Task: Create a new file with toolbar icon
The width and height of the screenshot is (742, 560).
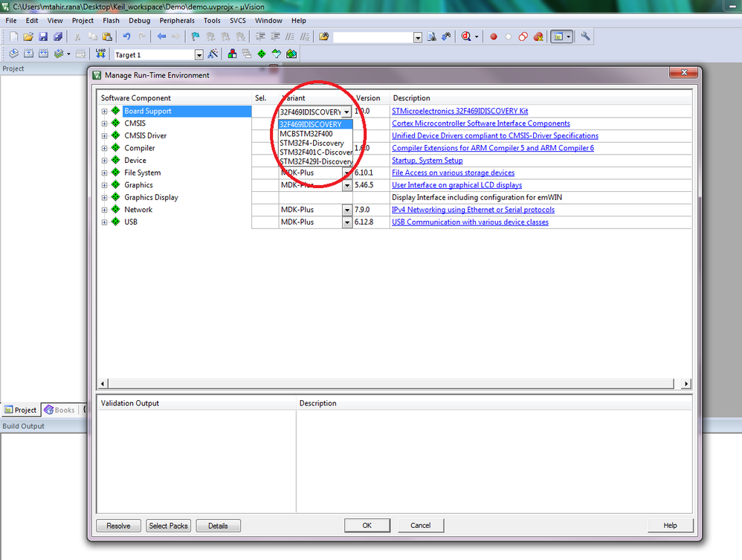Action: (13, 36)
